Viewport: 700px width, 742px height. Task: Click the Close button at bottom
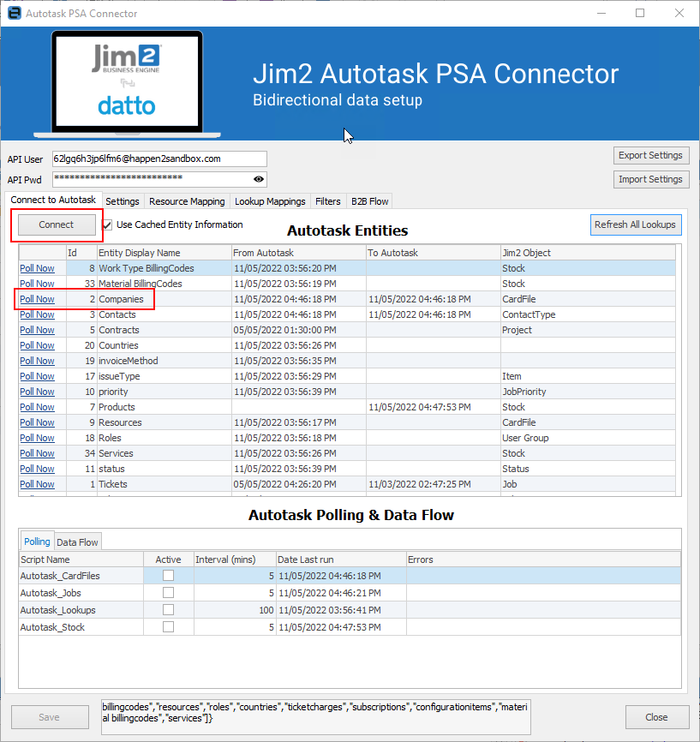point(656,717)
